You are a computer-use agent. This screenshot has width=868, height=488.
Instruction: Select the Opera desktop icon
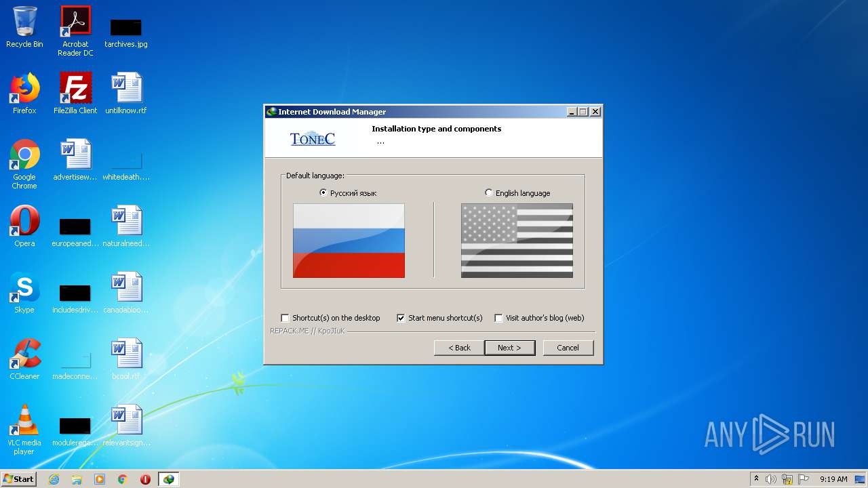[24, 226]
